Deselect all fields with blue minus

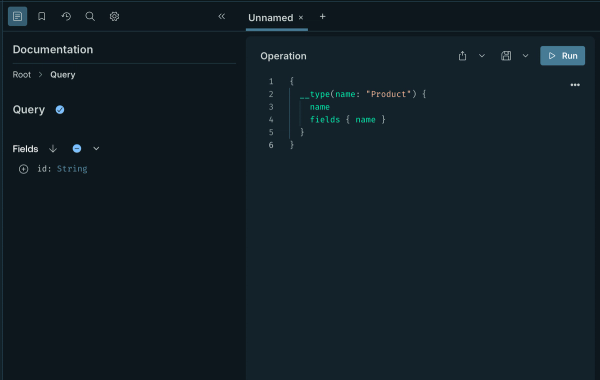77,148
